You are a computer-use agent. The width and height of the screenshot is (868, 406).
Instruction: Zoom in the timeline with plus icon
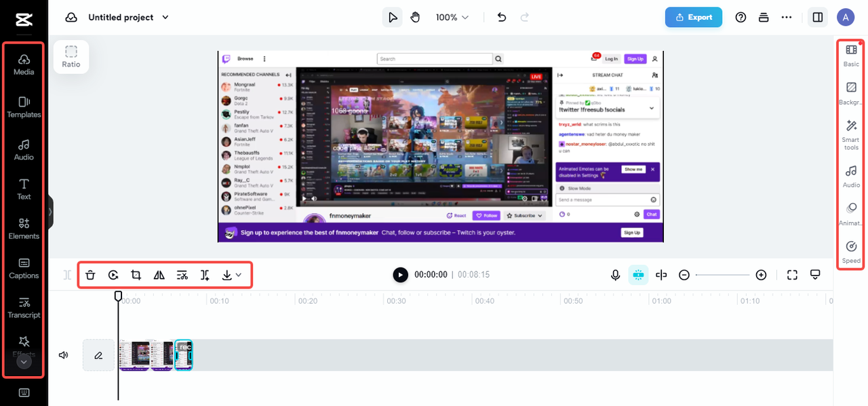pyautogui.click(x=762, y=275)
